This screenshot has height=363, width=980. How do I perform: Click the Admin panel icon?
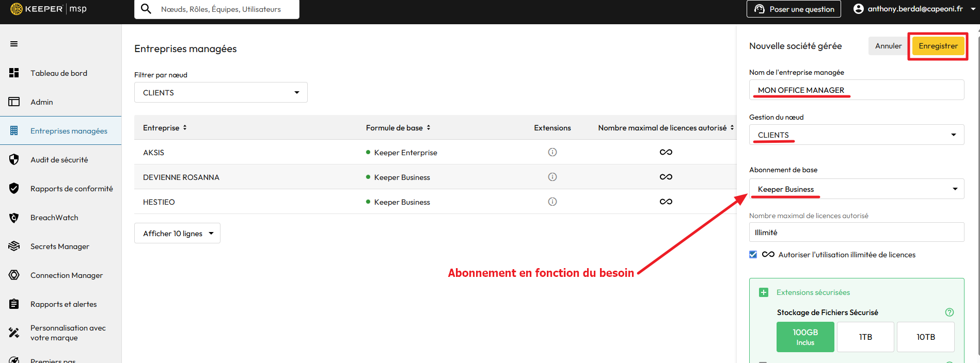click(x=14, y=102)
